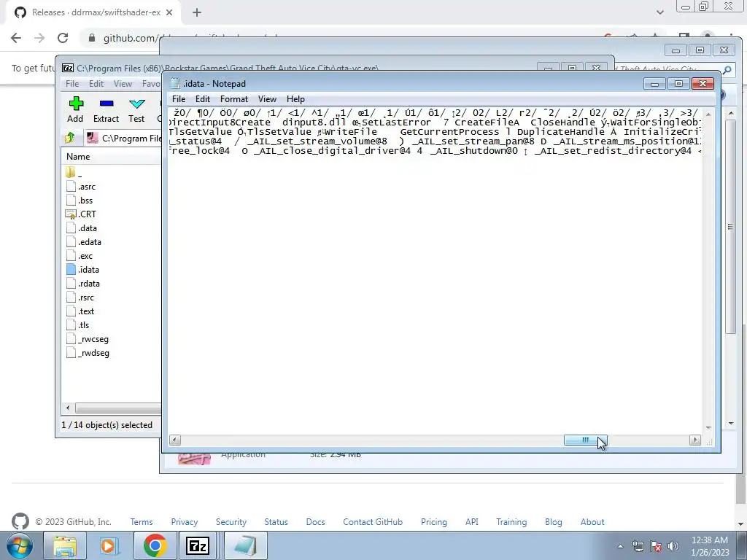
Task: Click 7-Zip list scroll left arrow
Action: pyautogui.click(x=68, y=408)
